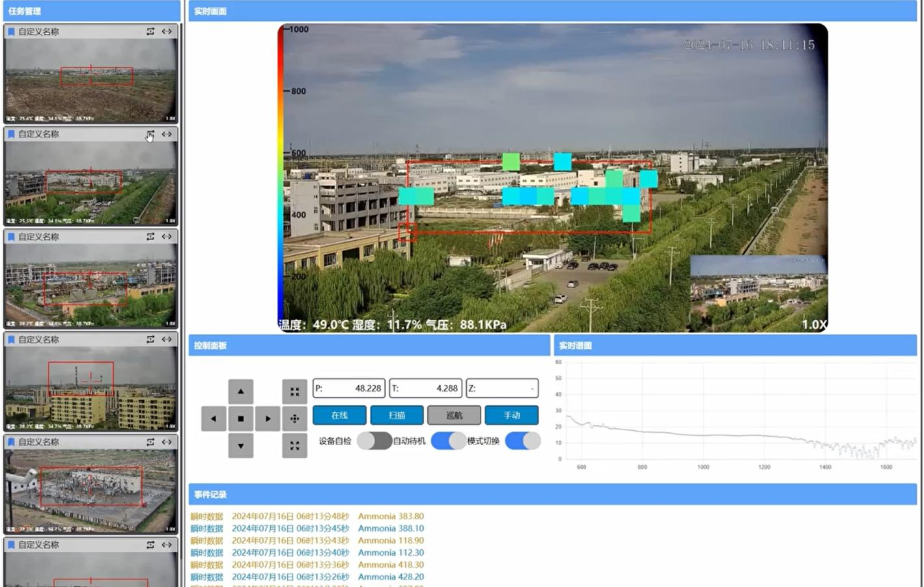
Task: Click bookmark icon above yellow apartments thumbnail
Action: pos(11,340)
